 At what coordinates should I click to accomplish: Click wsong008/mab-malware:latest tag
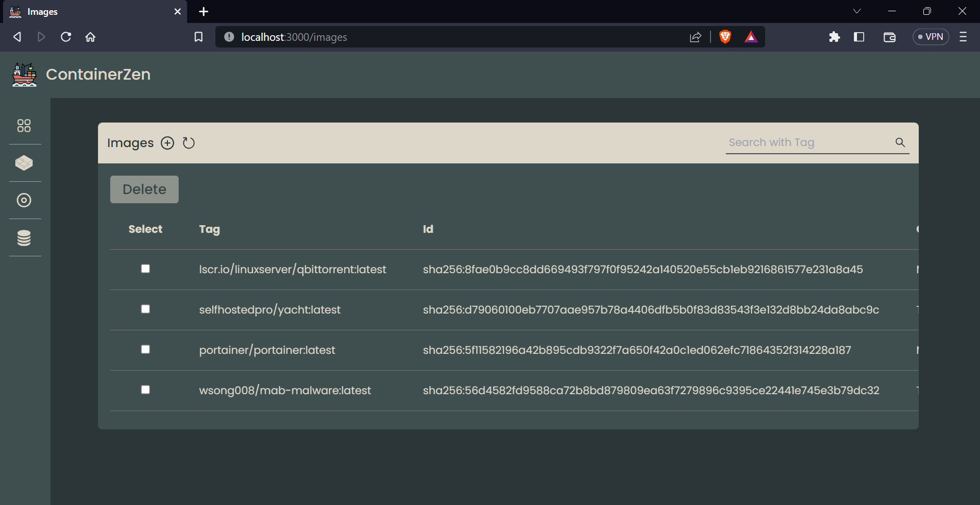pyautogui.click(x=285, y=390)
